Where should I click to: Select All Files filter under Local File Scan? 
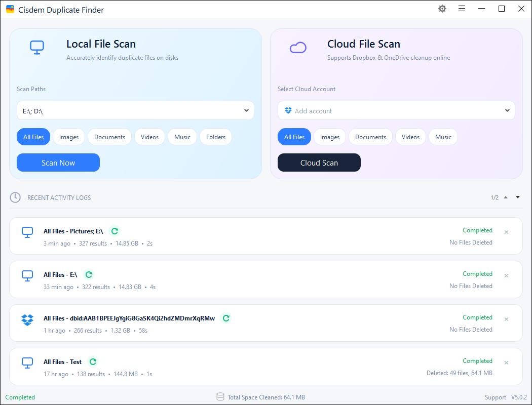tap(33, 137)
